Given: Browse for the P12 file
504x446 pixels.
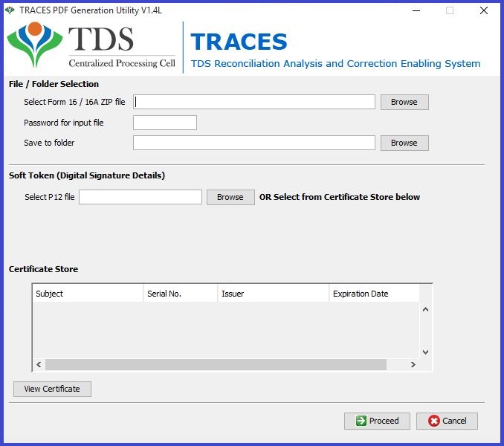Looking at the screenshot, I should pyautogui.click(x=230, y=197).
